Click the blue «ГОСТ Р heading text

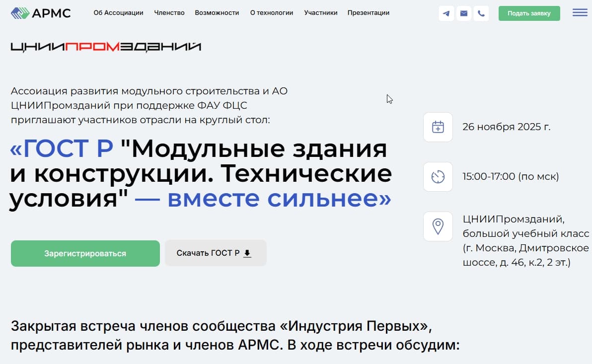62,148
